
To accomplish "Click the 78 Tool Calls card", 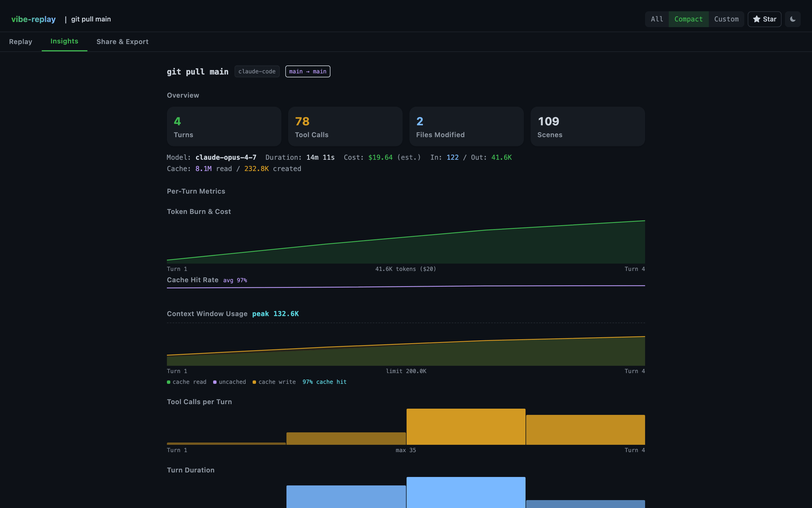I will pyautogui.click(x=345, y=126).
